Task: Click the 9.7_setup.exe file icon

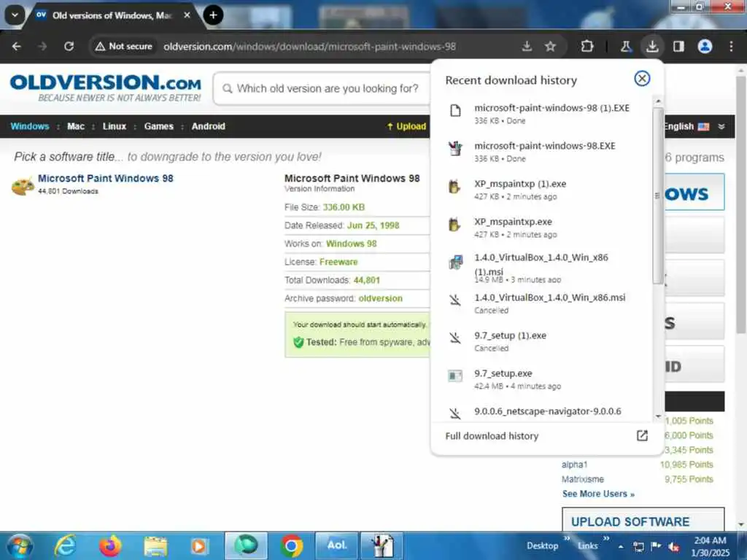Action: click(x=455, y=376)
